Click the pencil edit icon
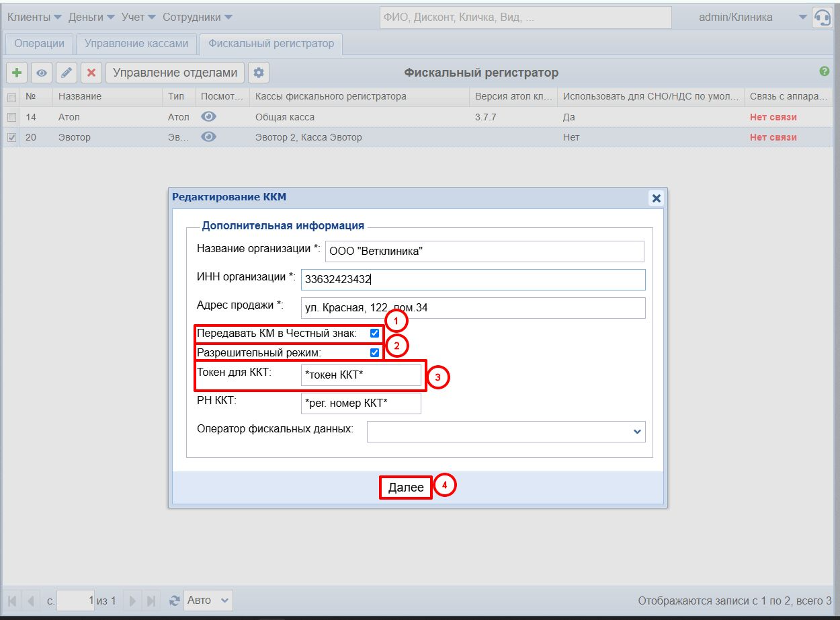This screenshot has height=620, width=840. tap(66, 73)
